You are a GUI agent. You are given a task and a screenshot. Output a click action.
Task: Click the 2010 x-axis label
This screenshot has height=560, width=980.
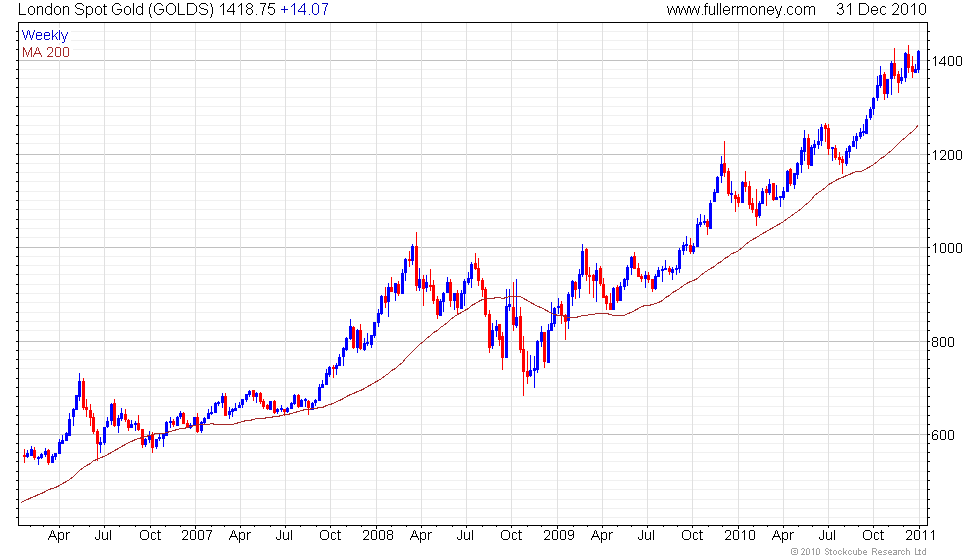740,536
